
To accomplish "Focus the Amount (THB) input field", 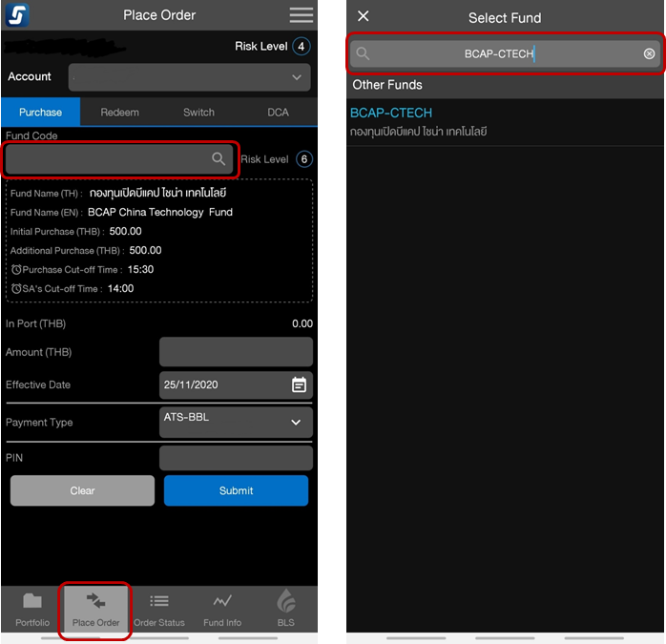I will (236, 352).
